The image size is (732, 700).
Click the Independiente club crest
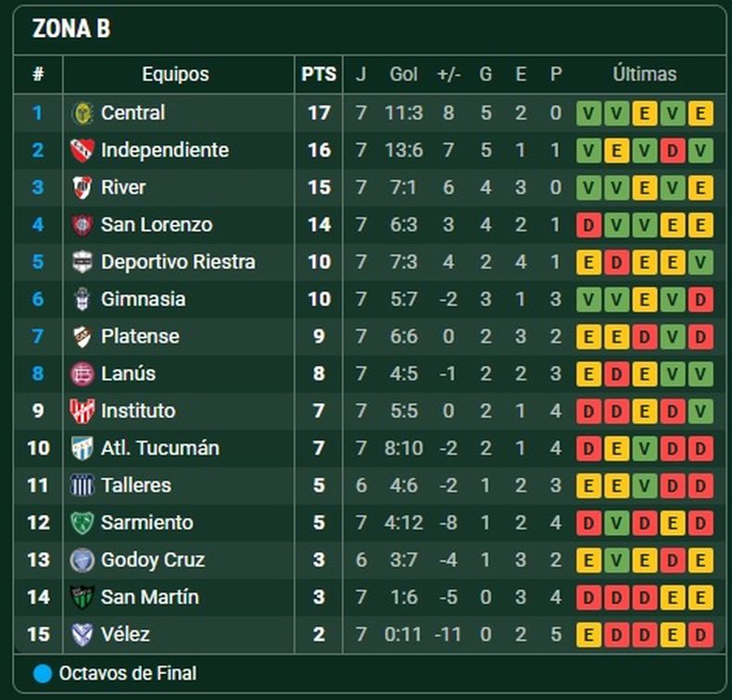(x=82, y=151)
